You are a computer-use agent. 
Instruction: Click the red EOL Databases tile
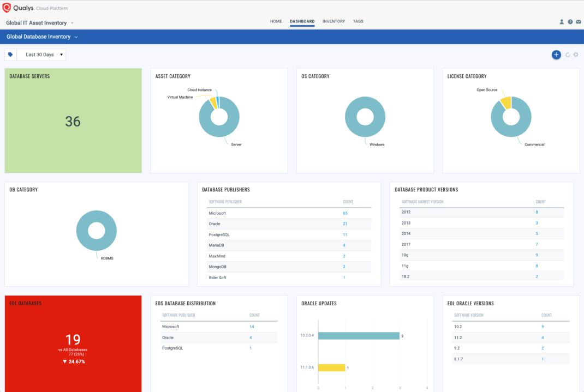coord(73,343)
